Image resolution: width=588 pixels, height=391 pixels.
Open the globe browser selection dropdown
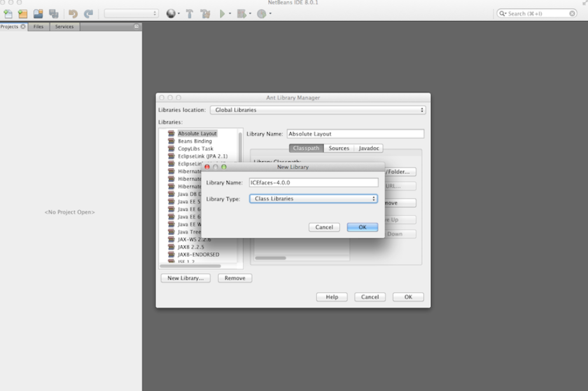pyautogui.click(x=172, y=13)
